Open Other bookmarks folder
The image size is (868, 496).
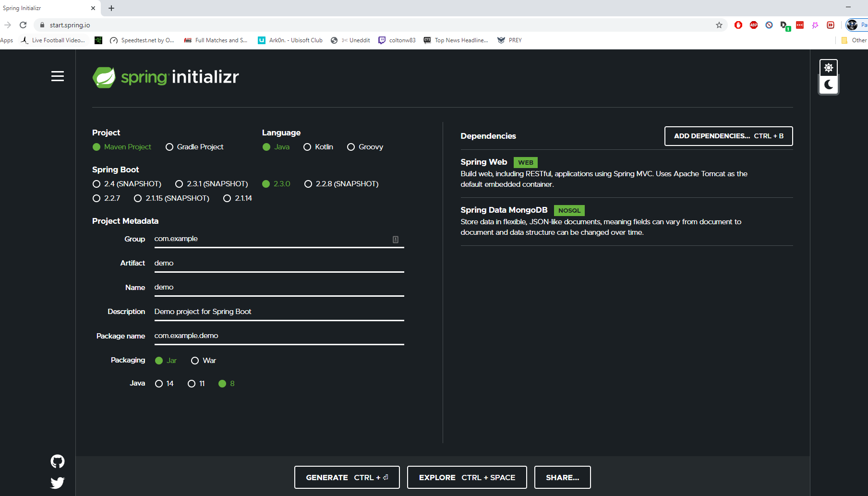click(x=854, y=40)
